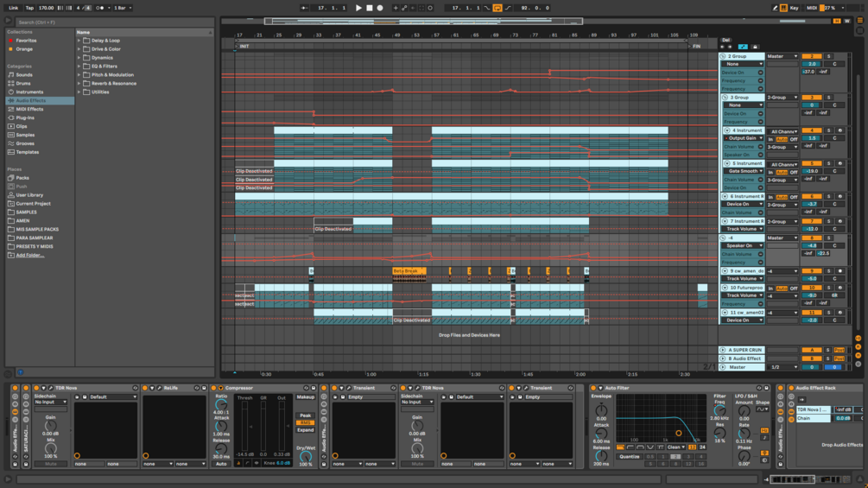The height and width of the screenshot is (488, 868).
Task: Click the 2 Group track volume slider
Action: 811,64
